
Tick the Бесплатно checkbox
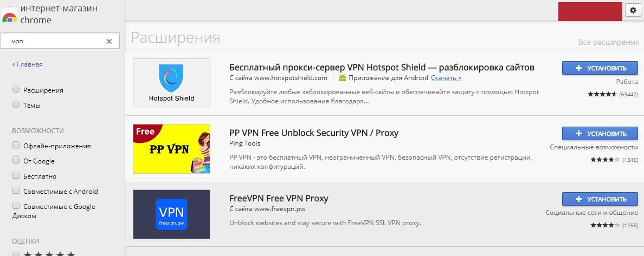pyautogui.click(x=16, y=175)
